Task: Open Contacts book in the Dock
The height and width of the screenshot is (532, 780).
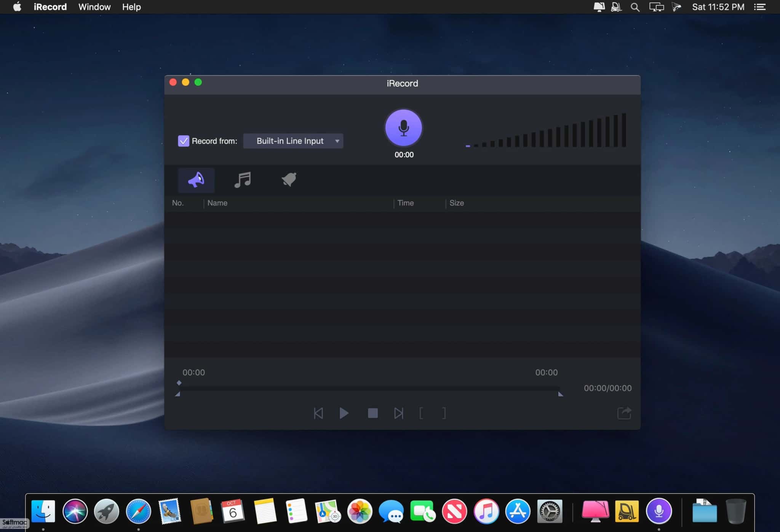Action: click(201, 511)
